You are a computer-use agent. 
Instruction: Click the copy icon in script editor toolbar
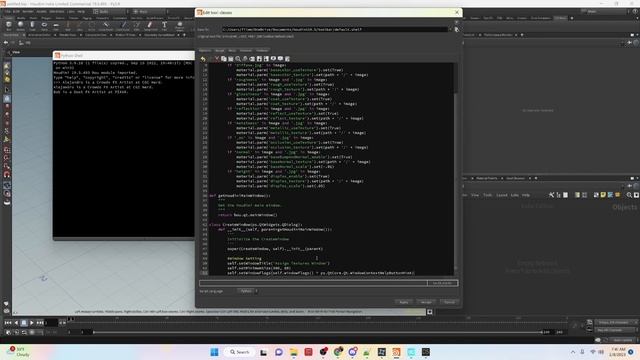[x=224, y=59]
